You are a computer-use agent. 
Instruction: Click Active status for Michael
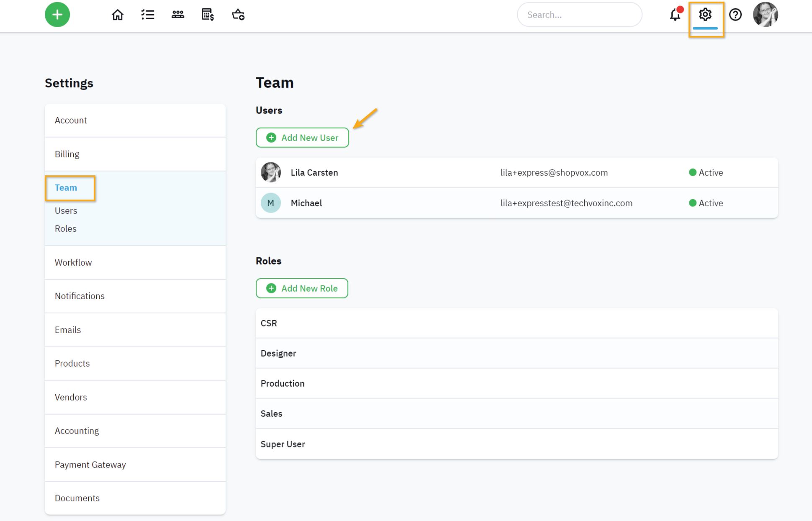pos(706,203)
